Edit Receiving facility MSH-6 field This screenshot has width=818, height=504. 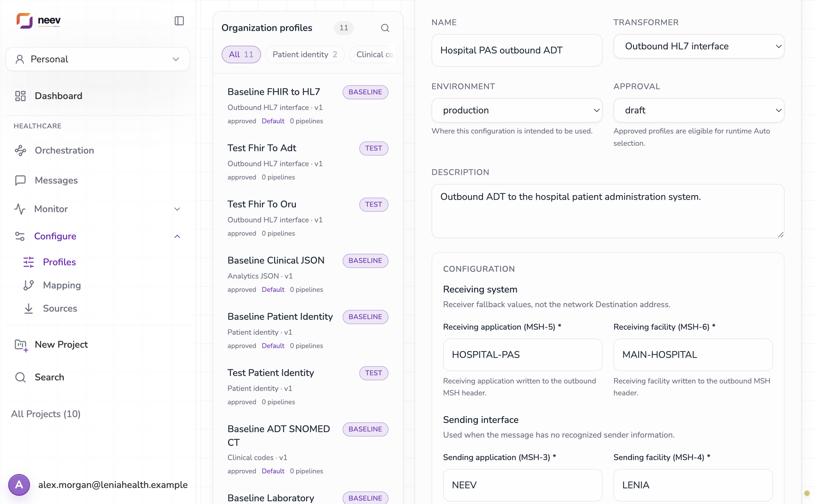693,355
